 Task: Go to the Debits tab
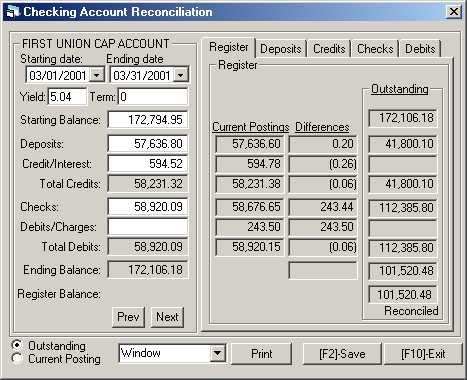click(x=420, y=49)
